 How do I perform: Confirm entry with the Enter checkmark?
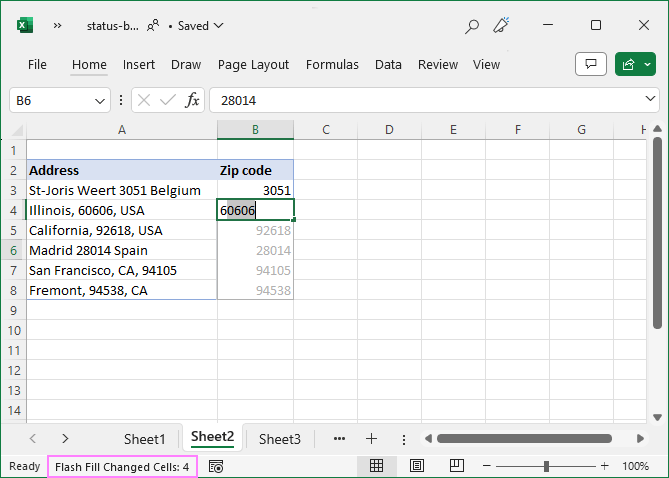coord(168,100)
